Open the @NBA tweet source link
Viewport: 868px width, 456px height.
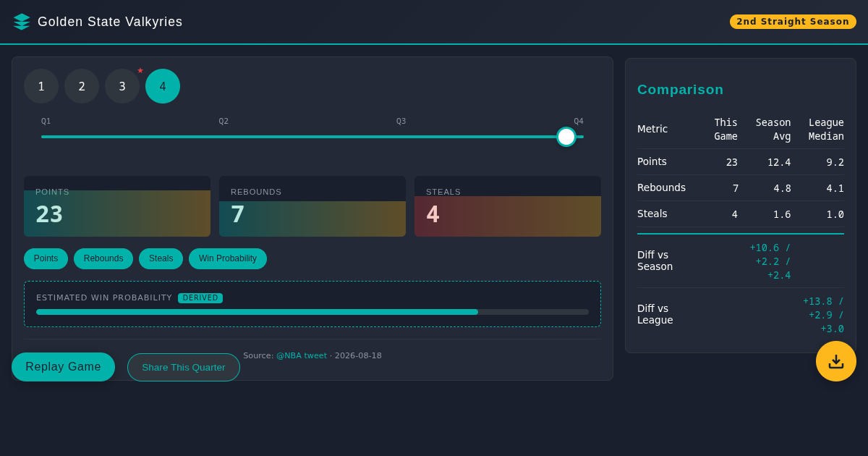(x=302, y=356)
